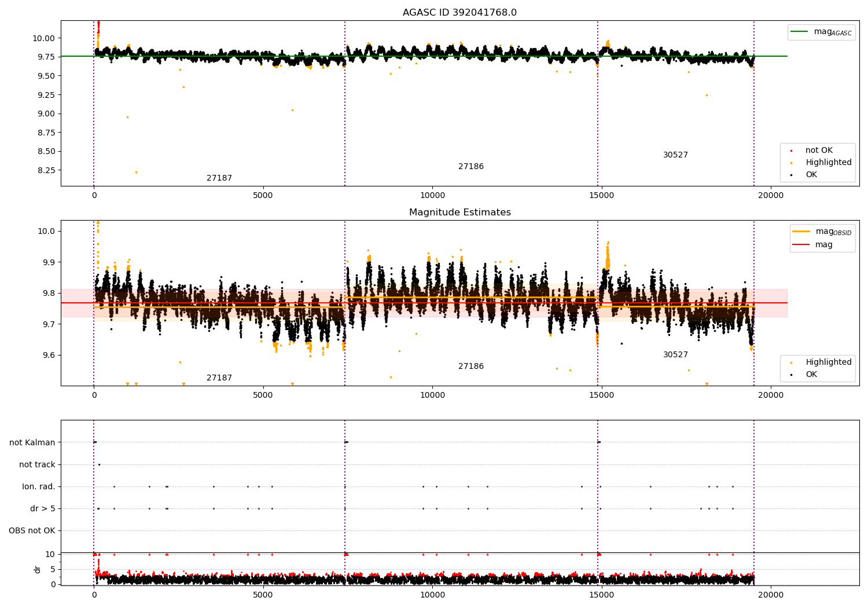Click the Magnitude Estimates title
The height and width of the screenshot is (608, 868).
click(459, 212)
